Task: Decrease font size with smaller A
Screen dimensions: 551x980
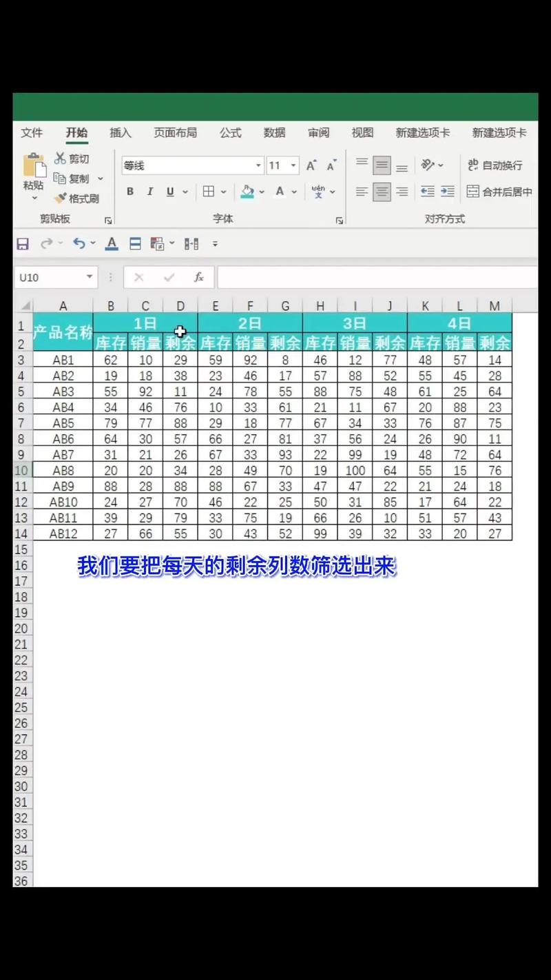Action: [x=331, y=165]
